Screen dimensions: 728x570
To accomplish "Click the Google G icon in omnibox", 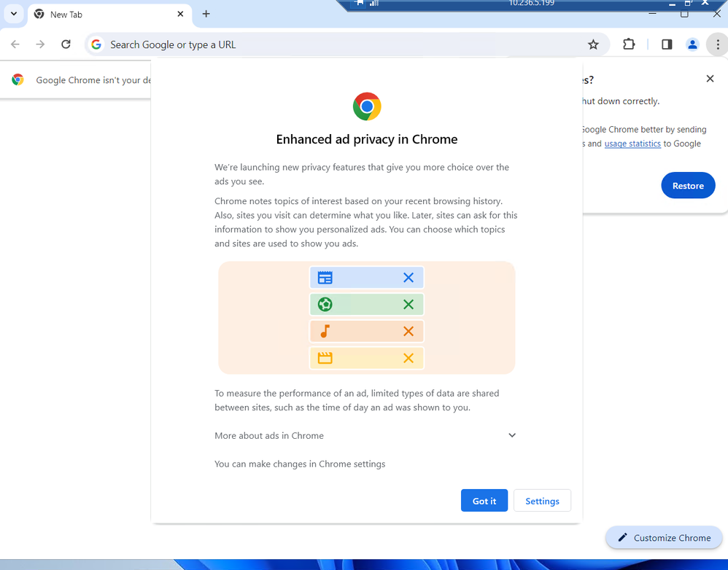I will (x=96, y=44).
